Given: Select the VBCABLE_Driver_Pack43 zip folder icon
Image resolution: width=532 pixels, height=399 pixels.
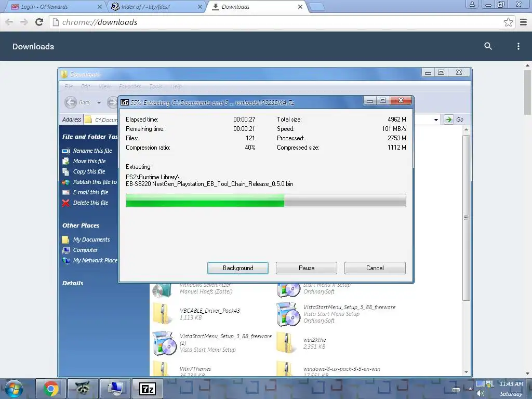Looking at the screenshot, I should [163, 313].
